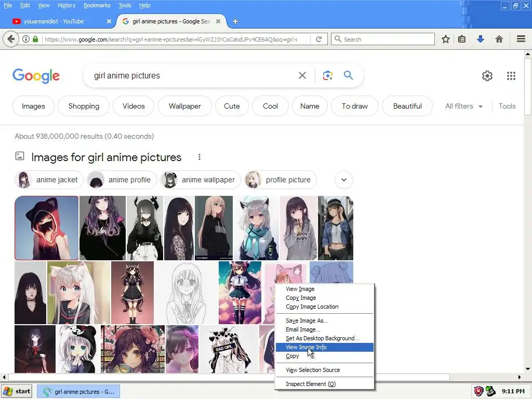
Task: Select Save Image As option
Action: (324, 321)
